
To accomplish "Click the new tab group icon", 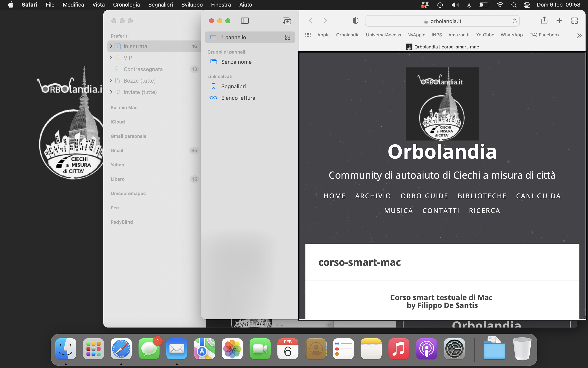I will click(287, 21).
